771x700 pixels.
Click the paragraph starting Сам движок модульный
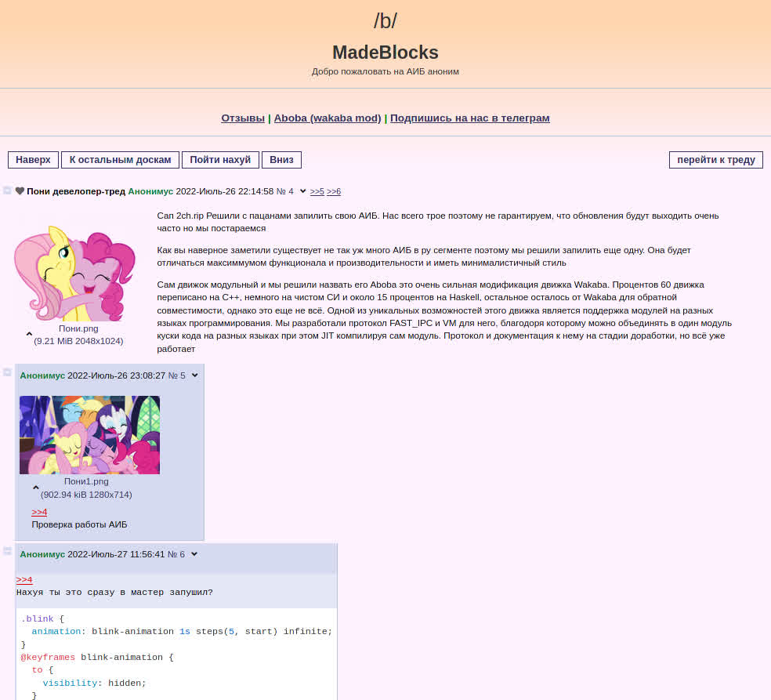pos(444,317)
